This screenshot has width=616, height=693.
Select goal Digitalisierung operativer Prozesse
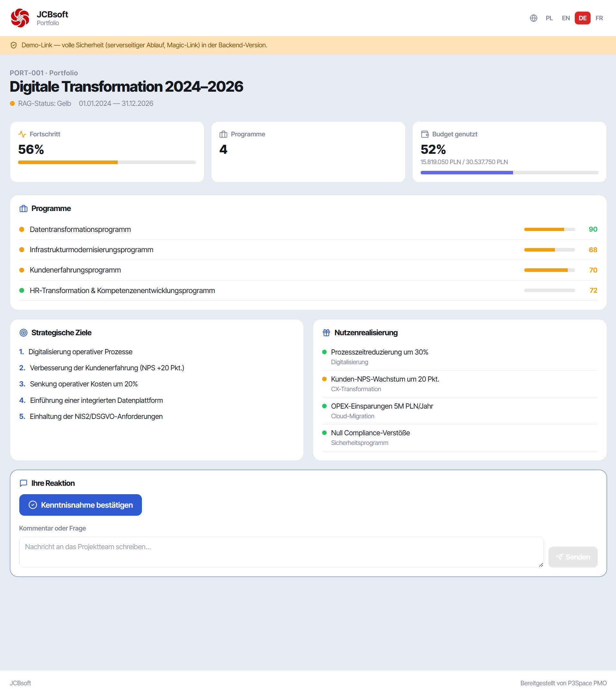click(80, 352)
